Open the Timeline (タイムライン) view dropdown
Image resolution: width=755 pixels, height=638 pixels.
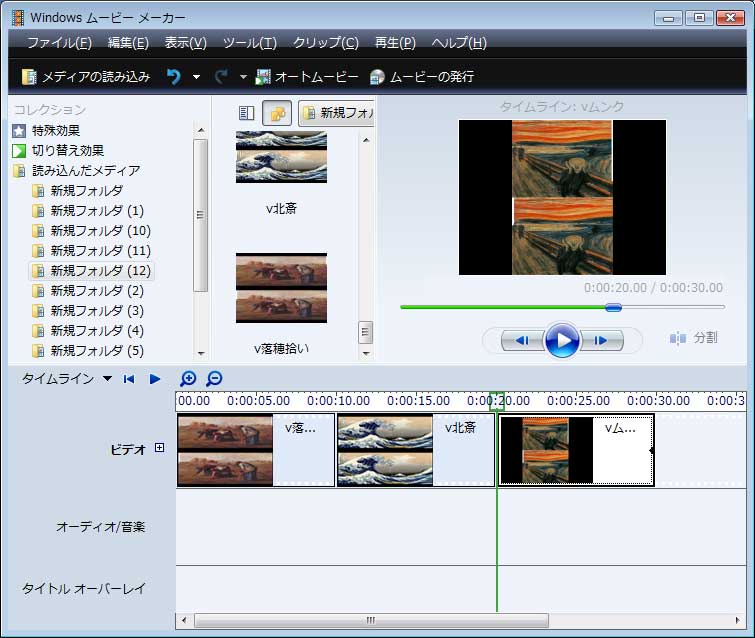(67, 379)
